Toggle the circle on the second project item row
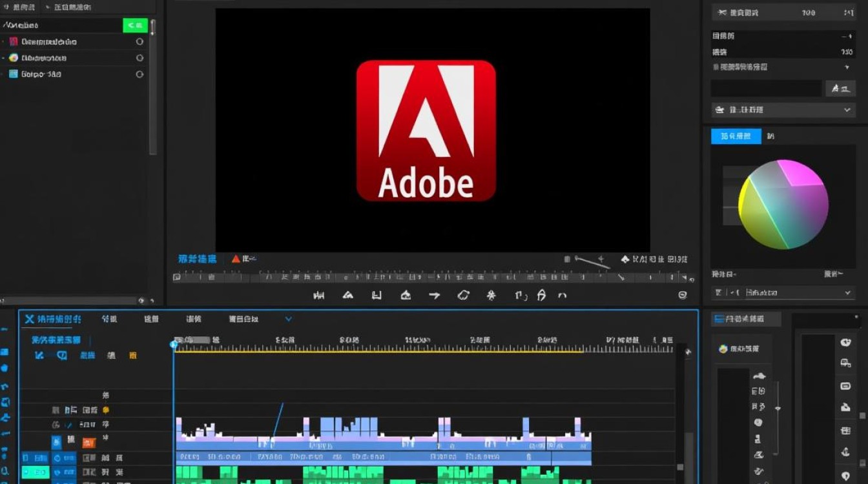 [x=139, y=57]
